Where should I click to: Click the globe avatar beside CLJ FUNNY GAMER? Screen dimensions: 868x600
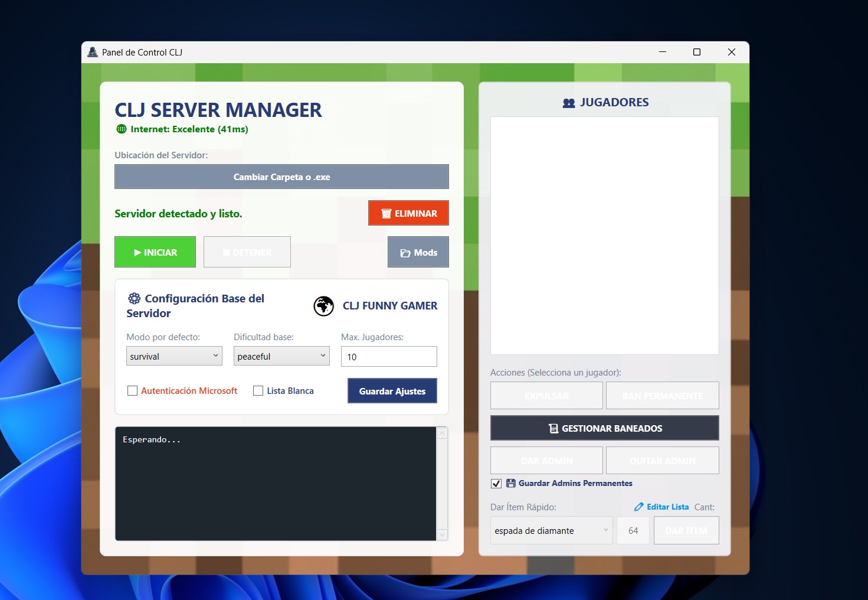[323, 306]
